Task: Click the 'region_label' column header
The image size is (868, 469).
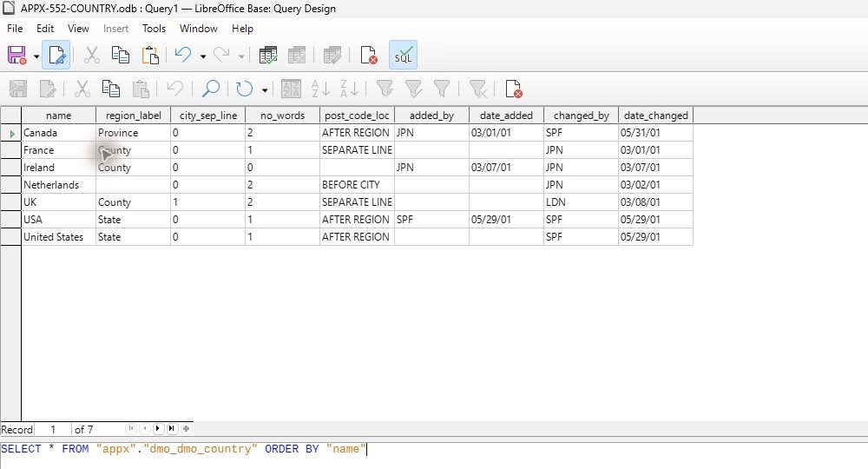Action: pyautogui.click(x=134, y=116)
